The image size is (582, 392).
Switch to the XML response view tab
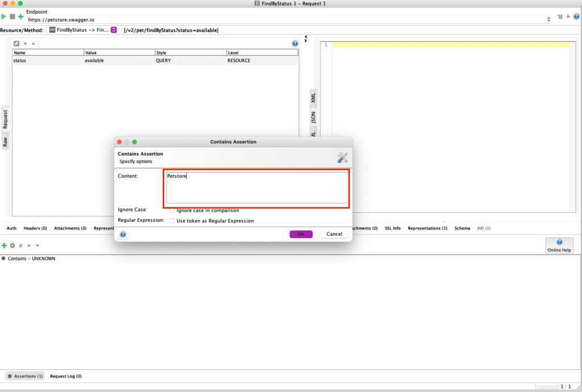(313, 98)
